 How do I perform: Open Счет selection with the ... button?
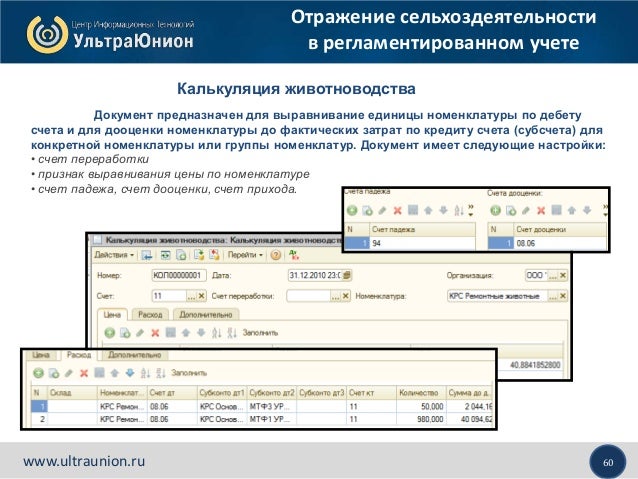tap(191, 296)
